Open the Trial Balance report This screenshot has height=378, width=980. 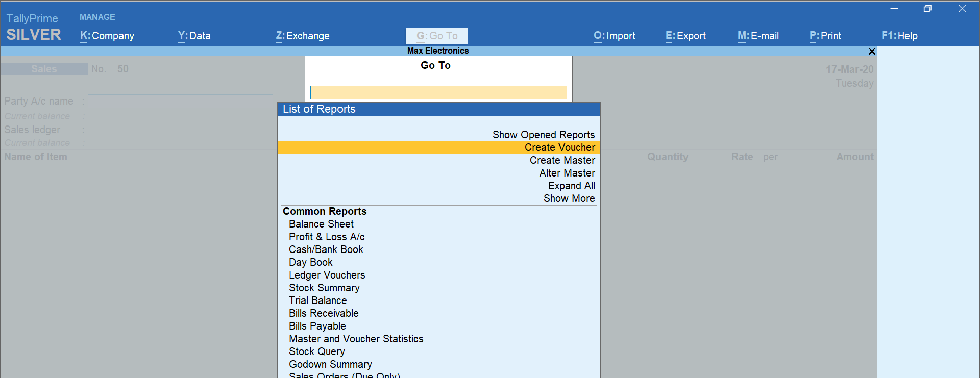[x=317, y=300]
